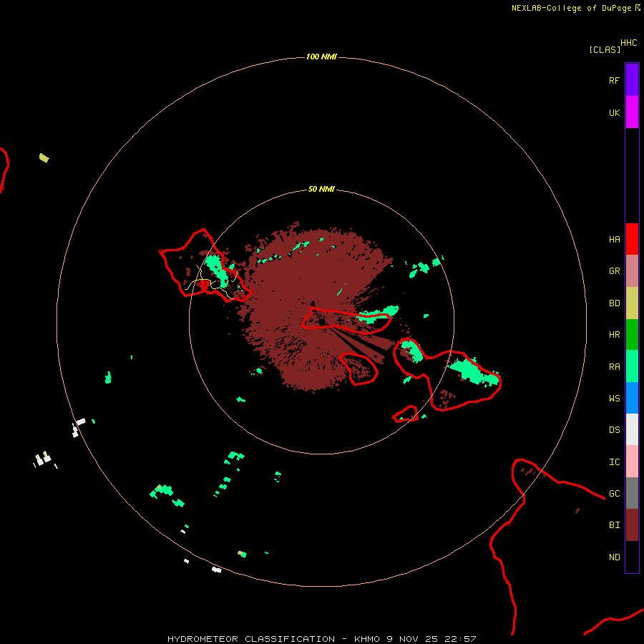Click the RA legend label
This screenshot has width=644, height=644.
[614, 367]
